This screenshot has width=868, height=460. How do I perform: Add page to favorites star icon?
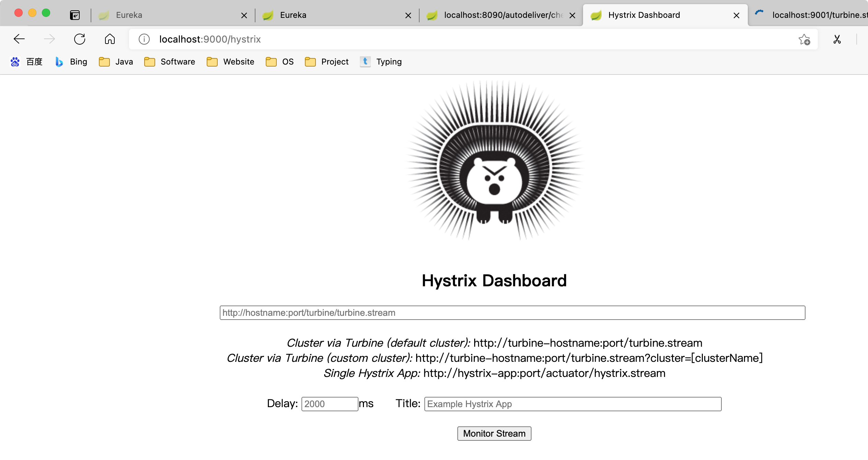coord(804,39)
